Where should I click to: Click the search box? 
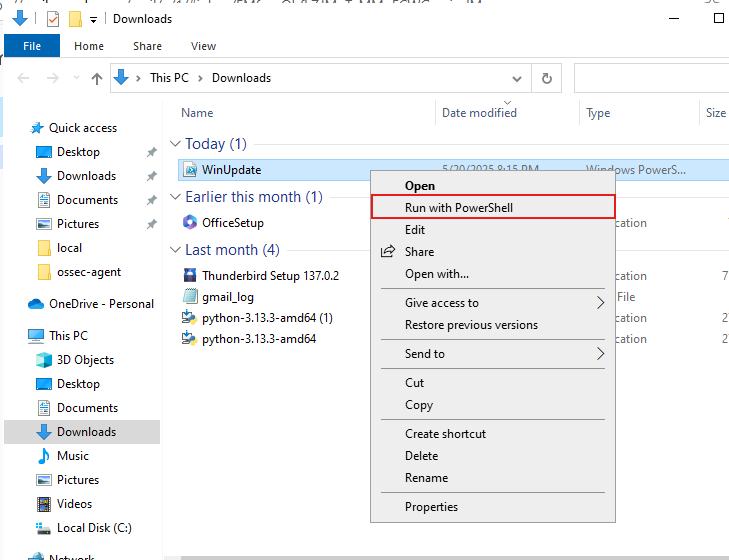(x=651, y=78)
